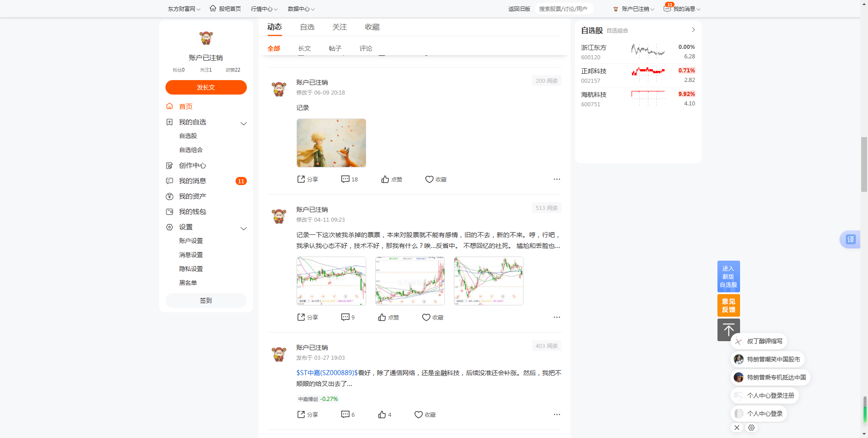The width and height of the screenshot is (868, 438).
Task: Open the $ST中嘉(SZ000889)$ stock link
Action: pos(327,373)
